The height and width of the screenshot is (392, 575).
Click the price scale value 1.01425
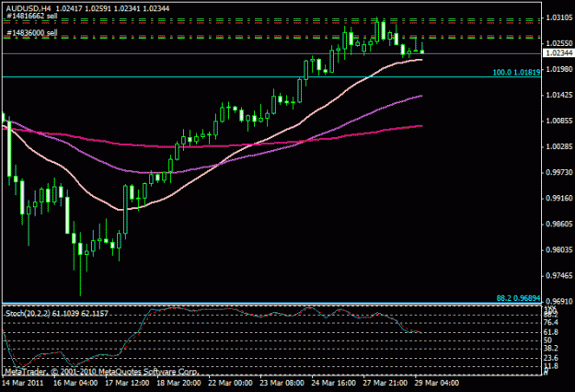[x=559, y=95]
